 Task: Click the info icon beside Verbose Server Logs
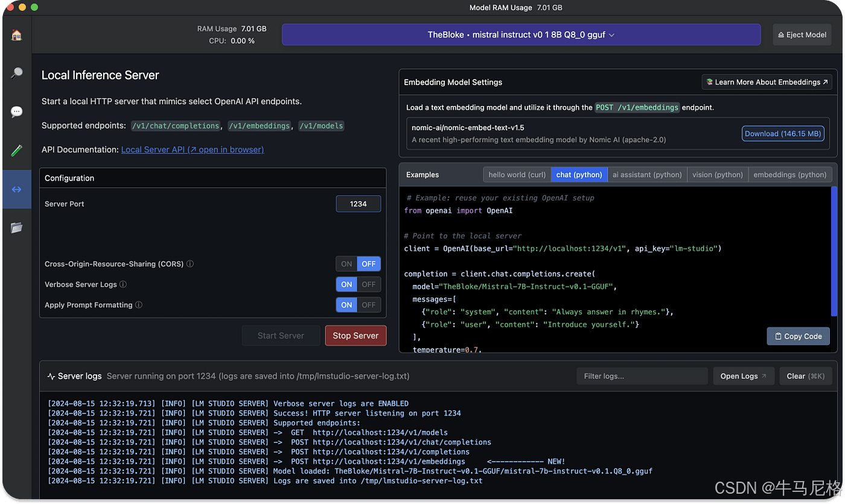[x=123, y=284]
